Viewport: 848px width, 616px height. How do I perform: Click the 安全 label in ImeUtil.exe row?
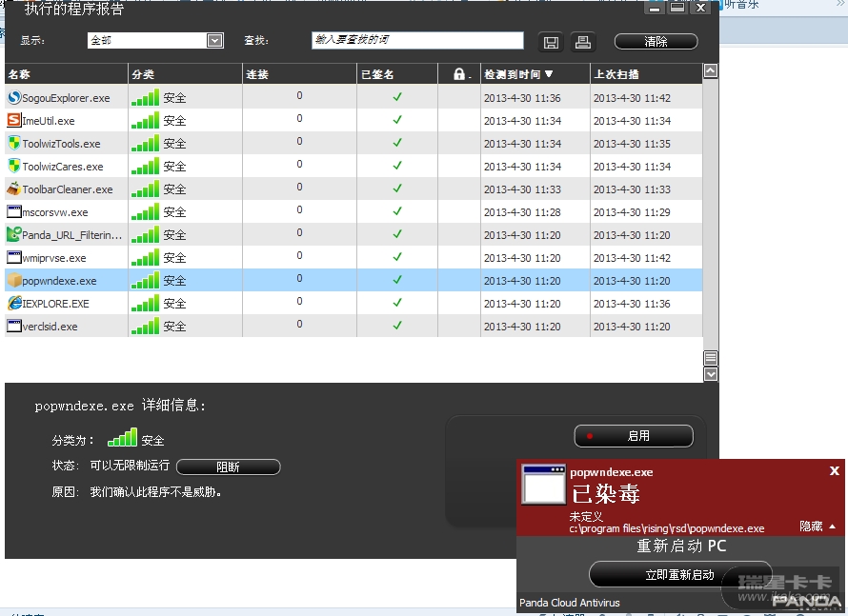click(x=174, y=121)
